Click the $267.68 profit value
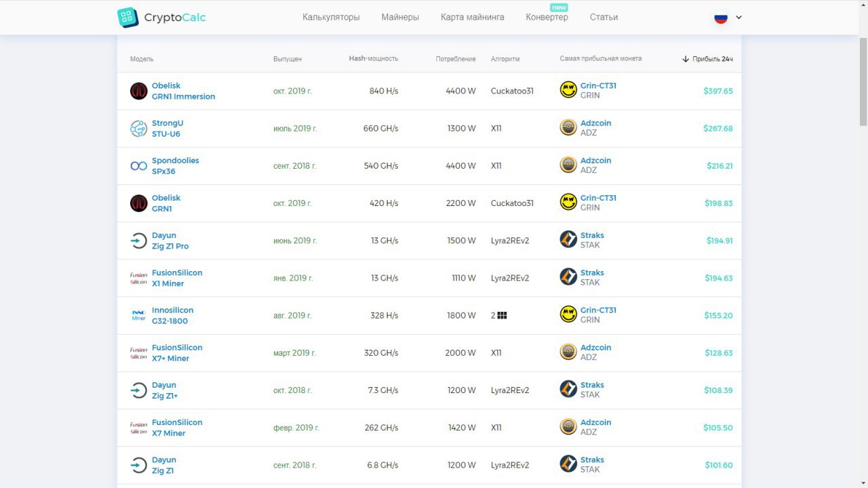868x488 pixels. (718, 128)
